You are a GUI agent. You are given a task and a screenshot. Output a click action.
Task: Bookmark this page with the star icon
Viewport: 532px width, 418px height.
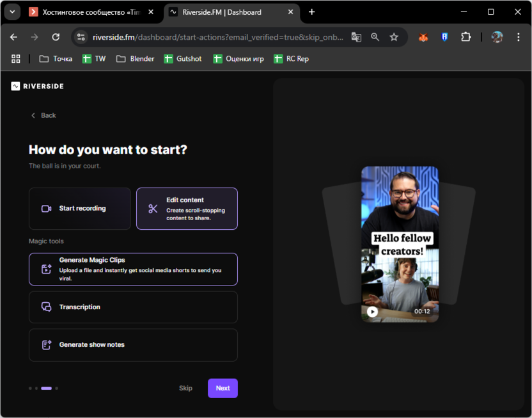point(394,37)
